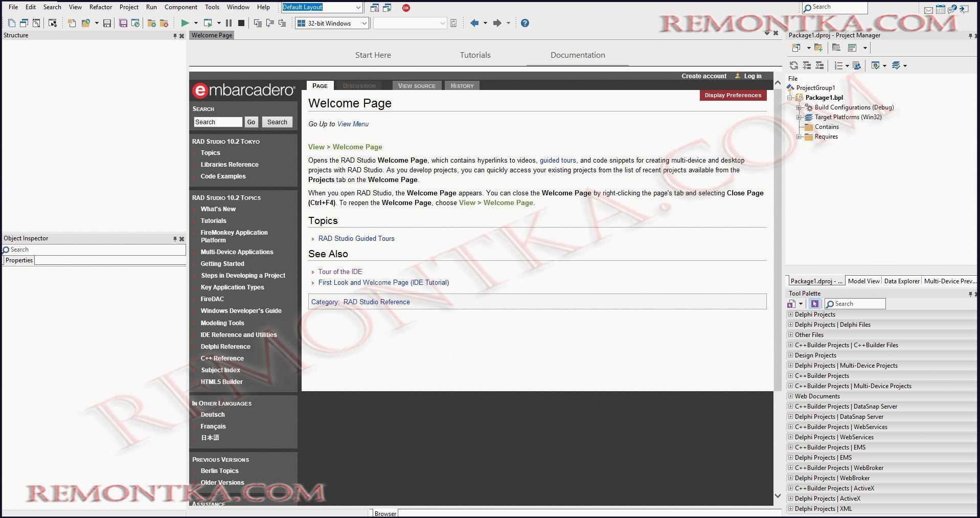Screen dimensions: 980x518
Task: Expand the Design Projects palette category
Action: coord(790,355)
